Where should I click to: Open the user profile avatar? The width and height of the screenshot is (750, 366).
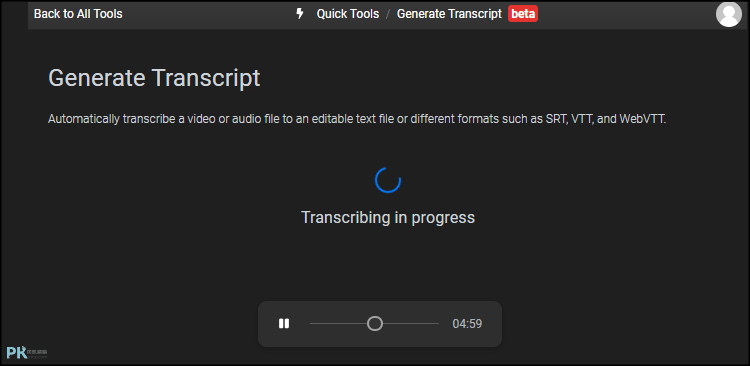point(728,14)
